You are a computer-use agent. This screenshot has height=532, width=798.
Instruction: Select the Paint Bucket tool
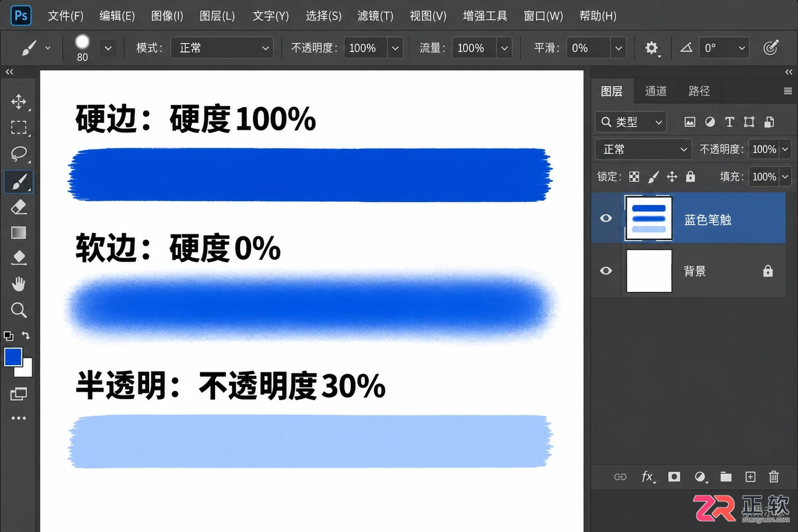coord(18,258)
